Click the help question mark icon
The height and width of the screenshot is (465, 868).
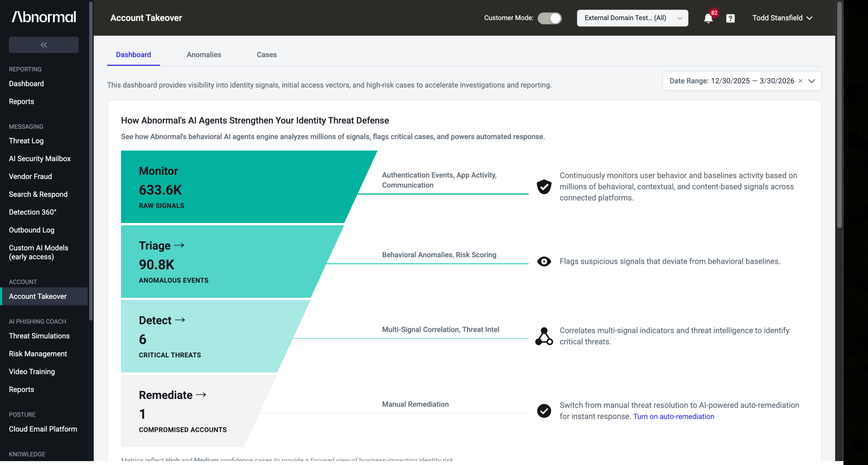coord(730,18)
